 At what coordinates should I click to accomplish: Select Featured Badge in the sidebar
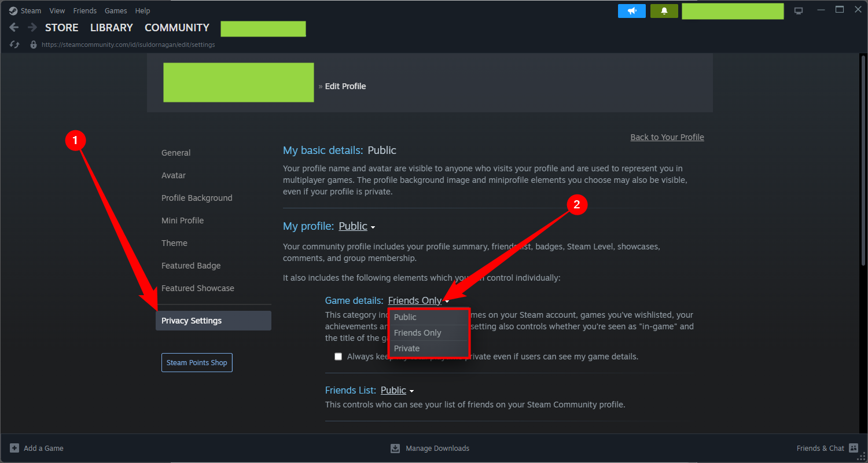coord(191,266)
